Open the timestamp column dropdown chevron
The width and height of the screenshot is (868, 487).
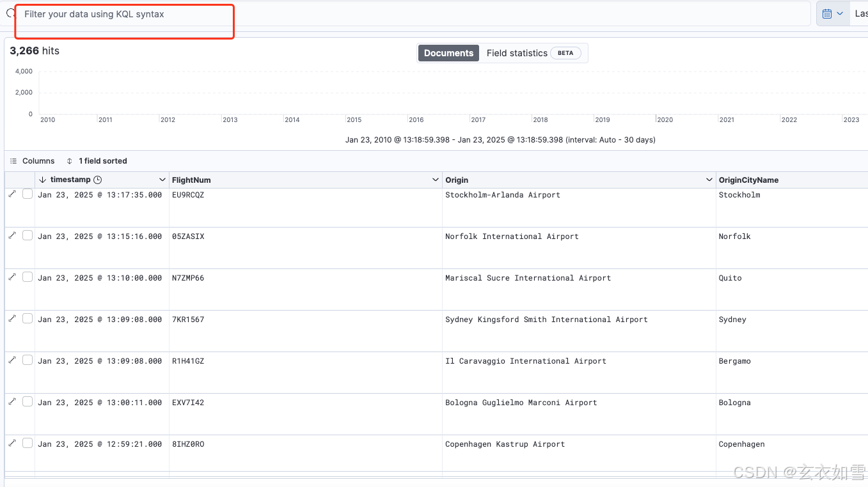[162, 180]
